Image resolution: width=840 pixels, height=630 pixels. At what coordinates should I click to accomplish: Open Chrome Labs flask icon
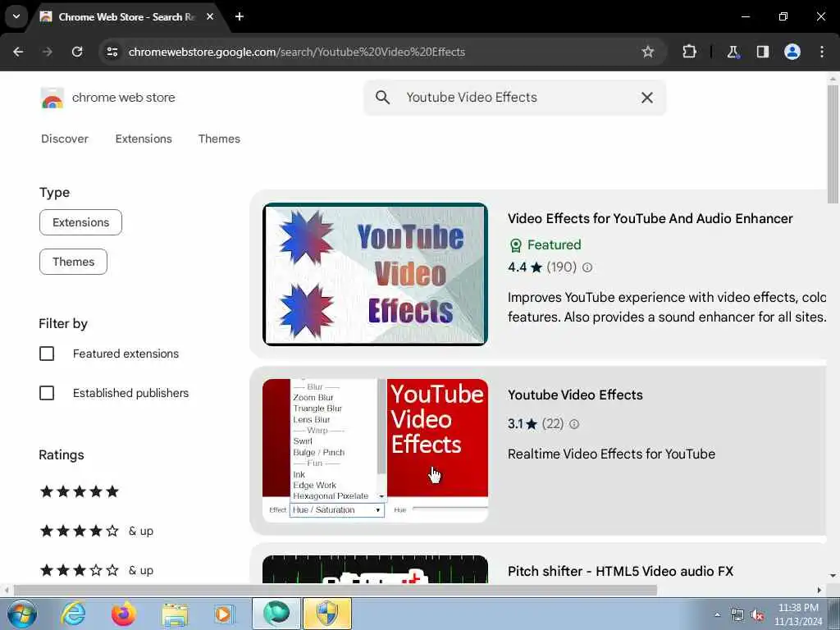tap(733, 52)
